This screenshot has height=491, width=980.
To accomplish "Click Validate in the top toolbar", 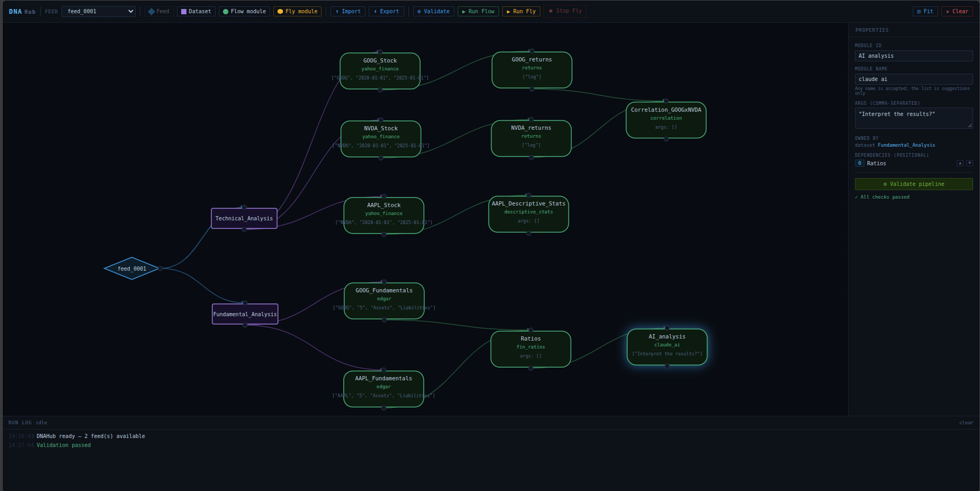I will click(433, 11).
